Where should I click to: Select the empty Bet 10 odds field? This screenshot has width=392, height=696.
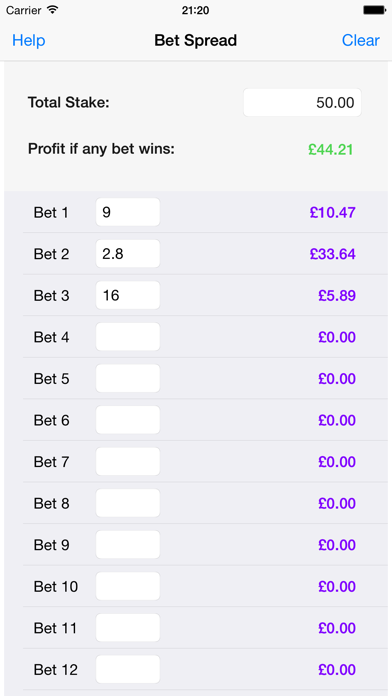128,586
